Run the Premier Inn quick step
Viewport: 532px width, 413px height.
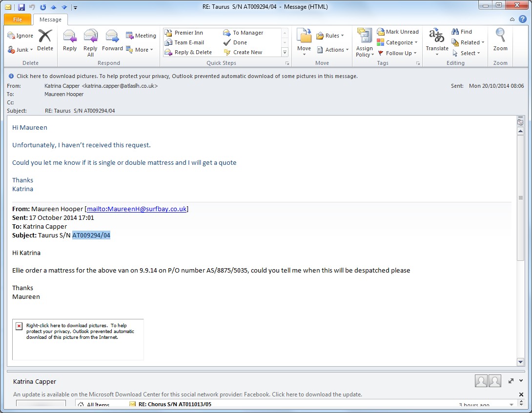click(x=184, y=33)
